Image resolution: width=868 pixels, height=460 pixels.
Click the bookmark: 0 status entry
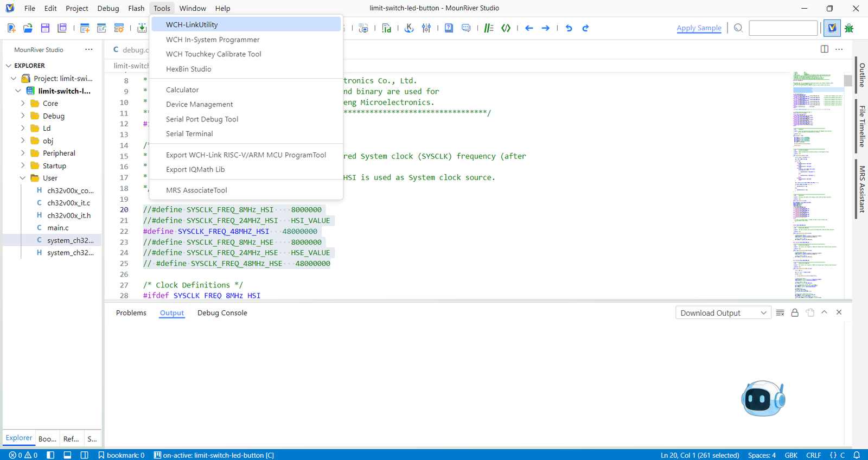(x=122, y=455)
